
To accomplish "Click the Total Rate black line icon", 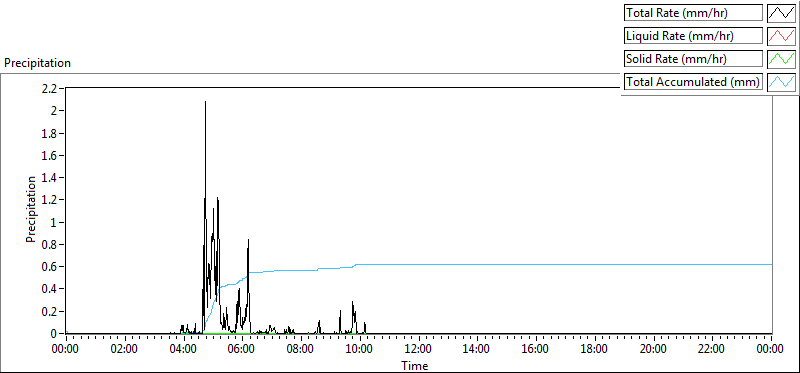I will pyautogui.click(x=782, y=13).
